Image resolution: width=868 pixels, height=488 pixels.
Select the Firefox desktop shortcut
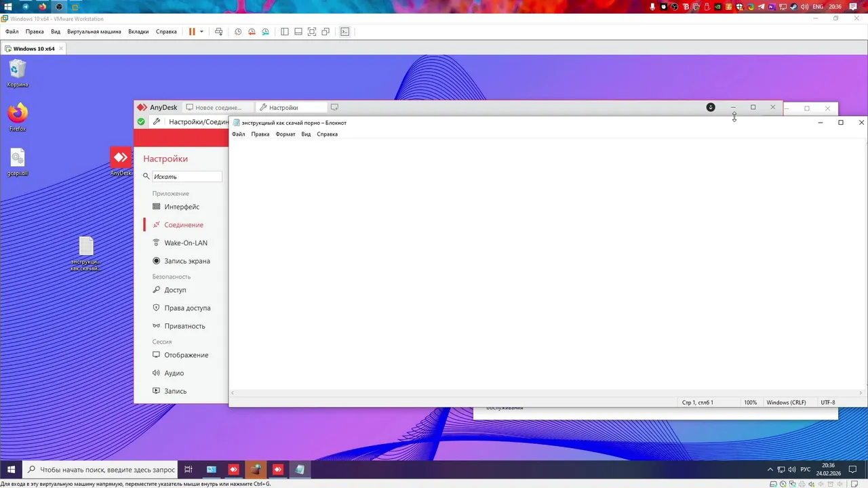(18, 117)
